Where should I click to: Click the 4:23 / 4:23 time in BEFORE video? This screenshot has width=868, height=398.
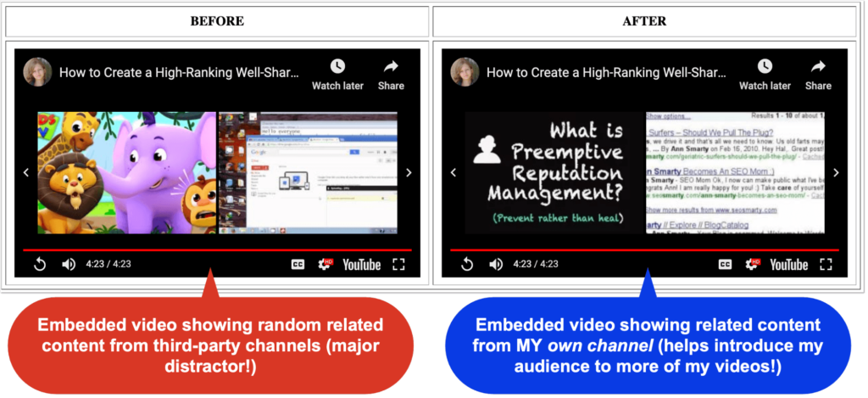tap(108, 265)
